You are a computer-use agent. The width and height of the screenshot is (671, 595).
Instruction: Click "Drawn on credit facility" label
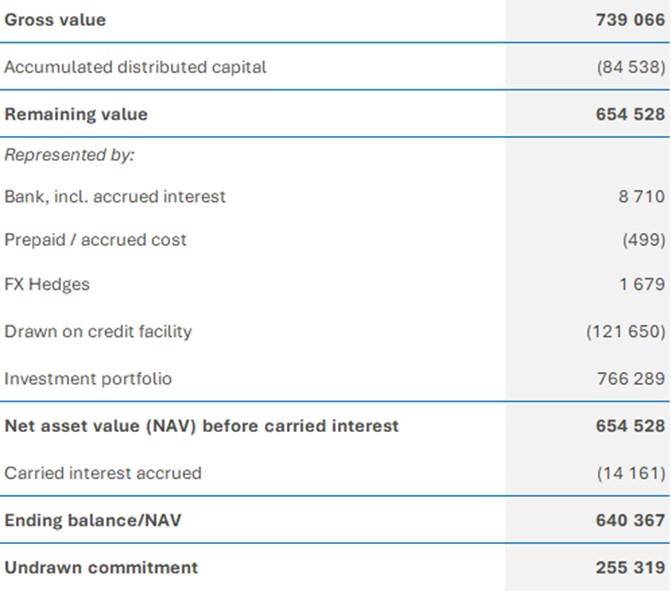98,331
